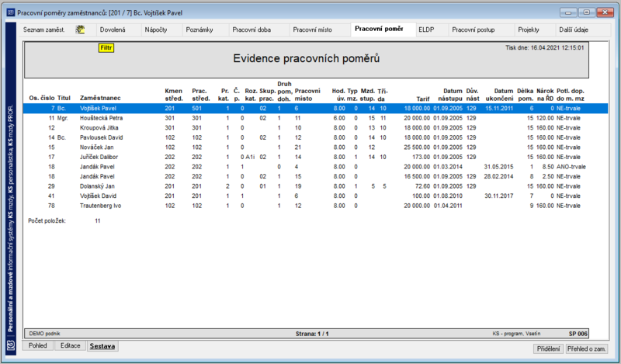This screenshot has height=364, width=621.
Task: Click the Přidělení button
Action: tap(549, 349)
